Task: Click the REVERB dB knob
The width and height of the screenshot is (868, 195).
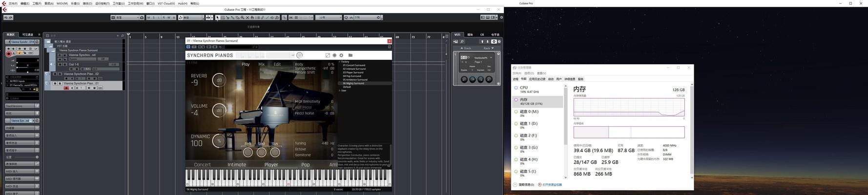Action: point(219,80)
